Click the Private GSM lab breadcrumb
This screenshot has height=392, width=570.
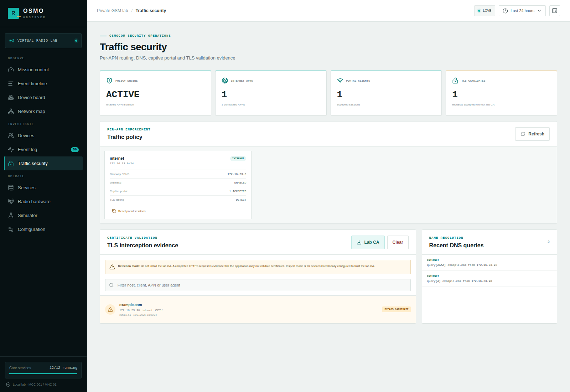(x=112, y=11)
